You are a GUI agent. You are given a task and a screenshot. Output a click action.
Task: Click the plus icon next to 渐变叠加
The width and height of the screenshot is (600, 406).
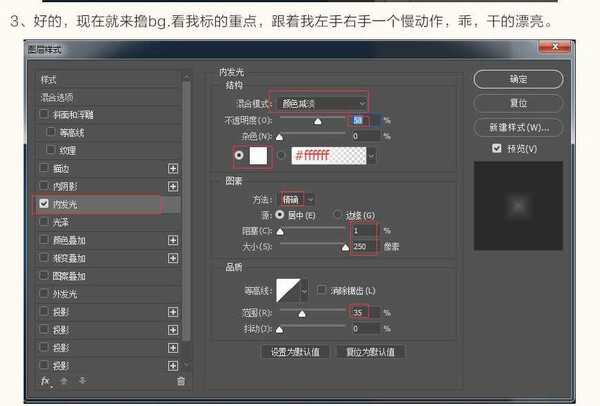(172, 258)
